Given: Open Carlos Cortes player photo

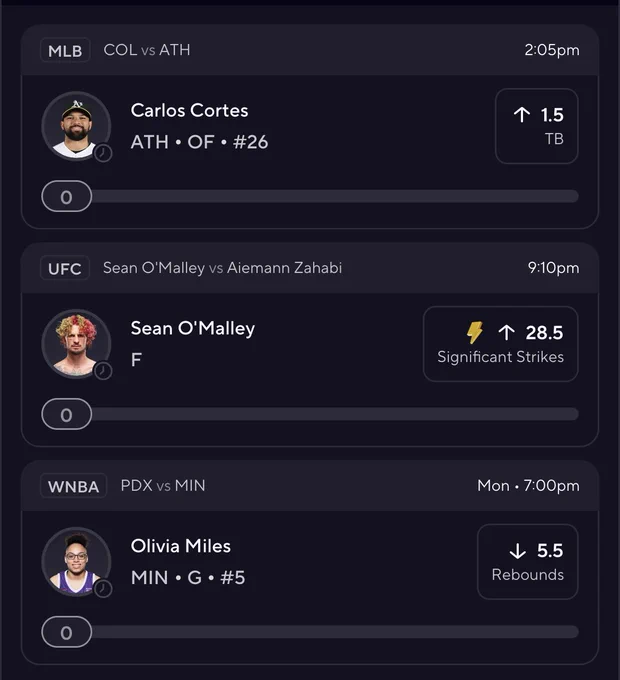Looking at the screenshot, I should tap(76, 126).
